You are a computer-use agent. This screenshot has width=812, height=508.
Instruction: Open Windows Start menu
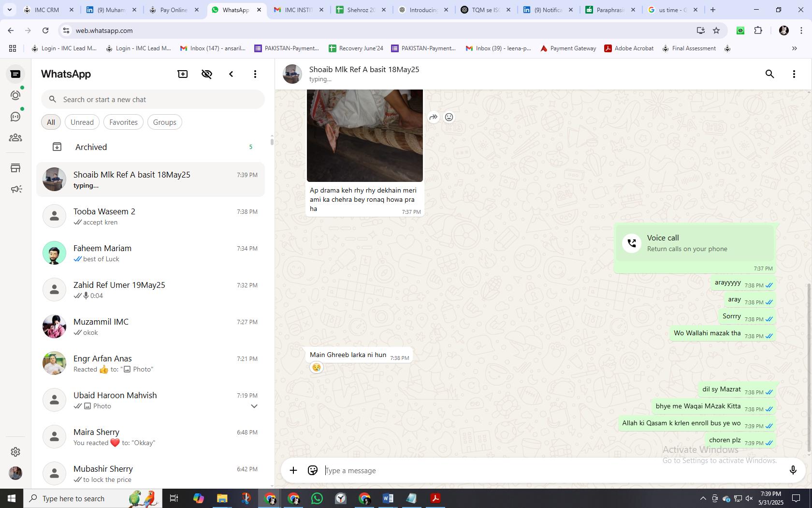[12, 498]
